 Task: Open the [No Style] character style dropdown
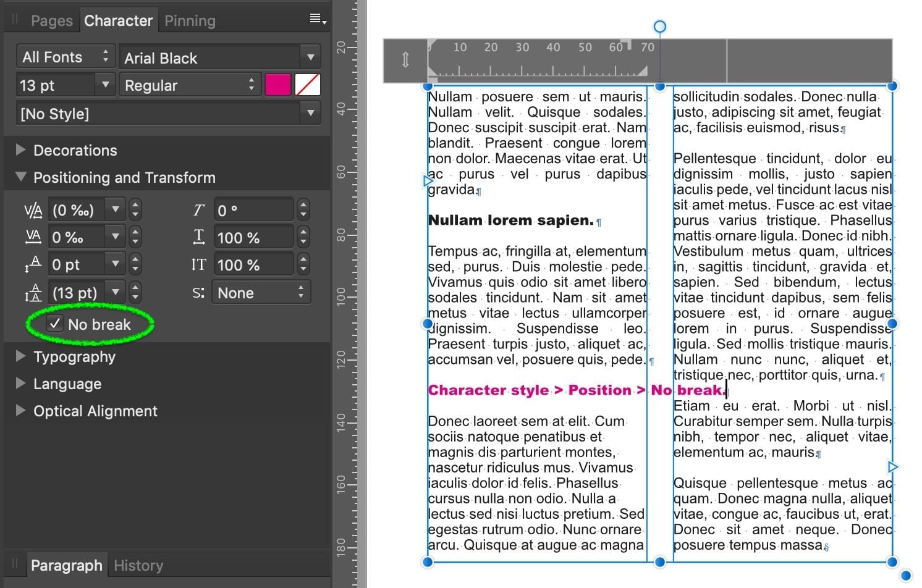pos(310,113)
